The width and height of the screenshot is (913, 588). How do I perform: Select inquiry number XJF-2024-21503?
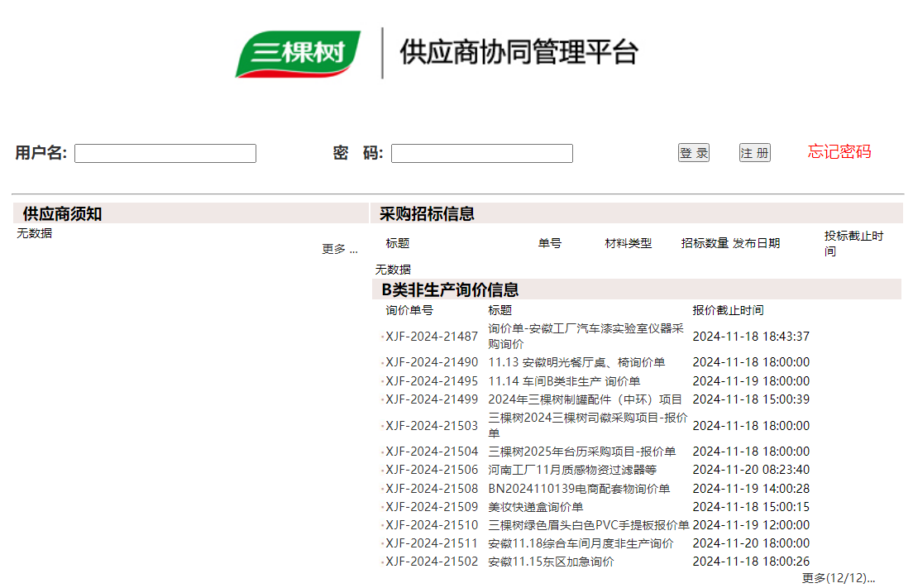click(432, 426)
